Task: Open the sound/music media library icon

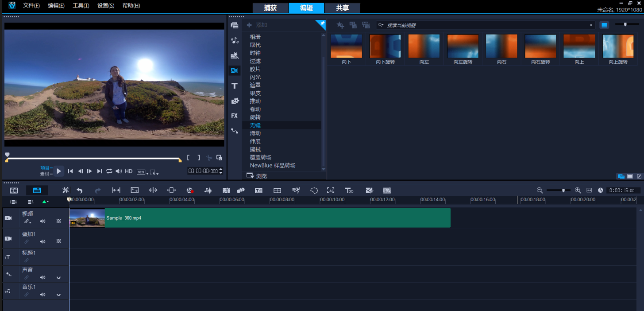Action: pos(235,40)
